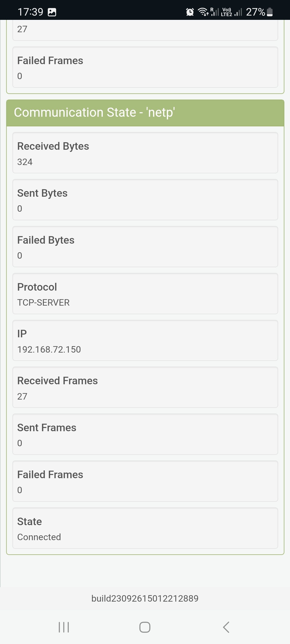The image size is (290, 644).
Task: Tap Failed Frames card below Sent Frames
Action: point(145,481)
